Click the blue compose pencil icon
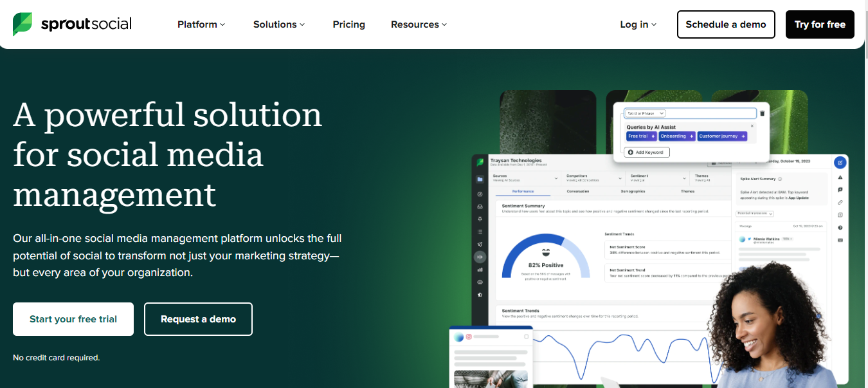 [x=840, y=163]
